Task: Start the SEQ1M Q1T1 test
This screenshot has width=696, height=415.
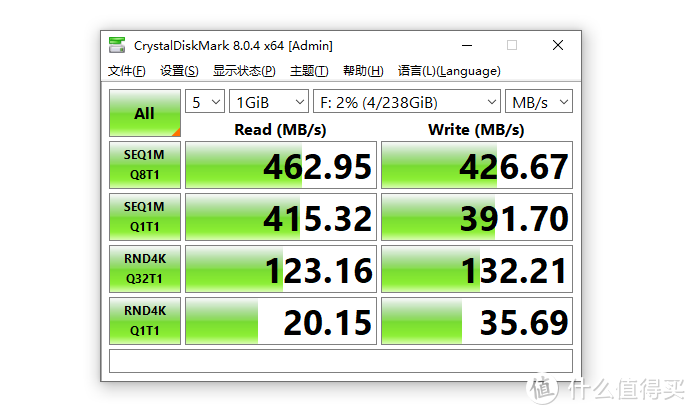Action: [x=145, y=217]
